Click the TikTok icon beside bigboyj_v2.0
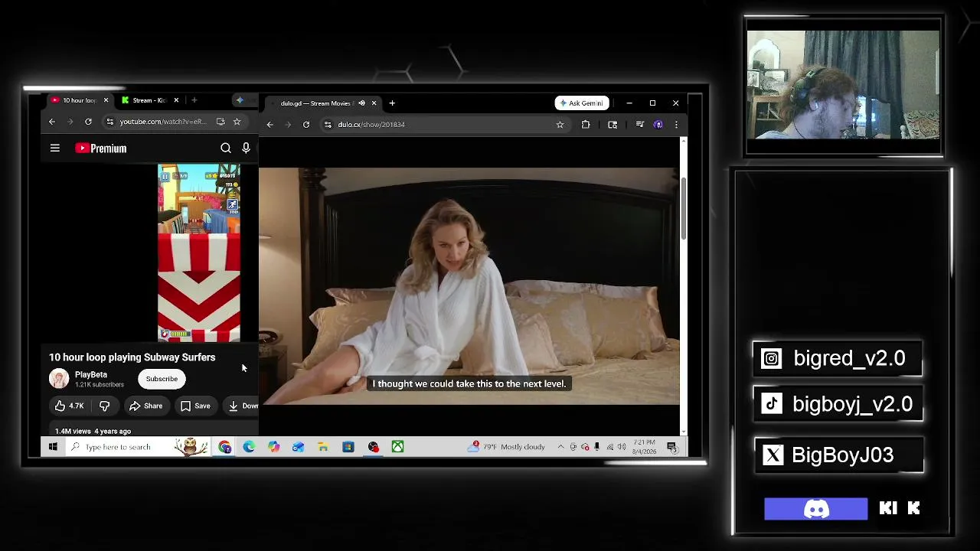The image size is (980, 551). (772, 404)
